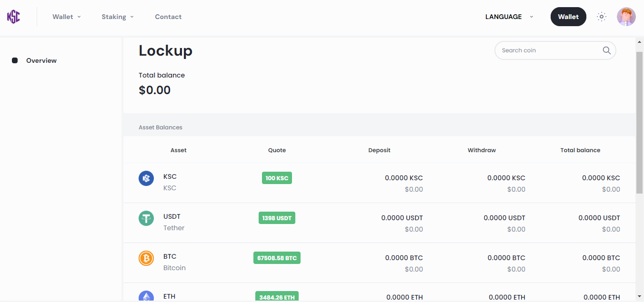Open the Contact menu item
This screenshot has height=302, width=644.
(x=168, y=17)
